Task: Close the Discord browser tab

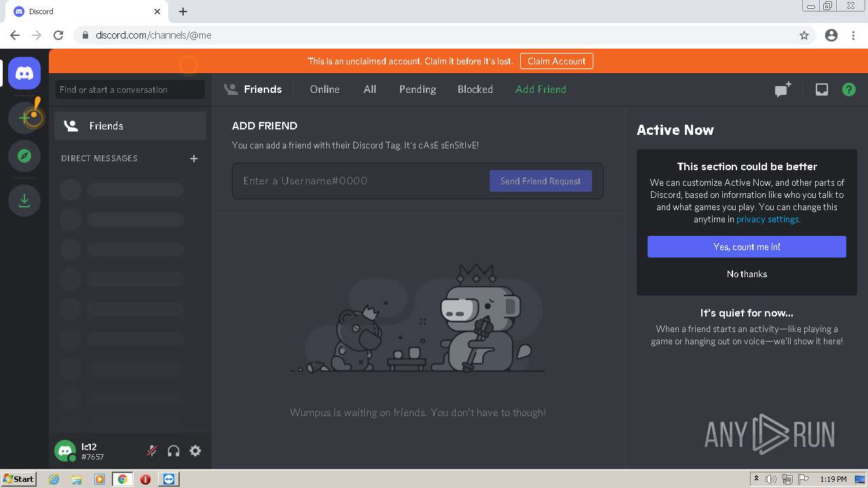Action: coord(157,12)
